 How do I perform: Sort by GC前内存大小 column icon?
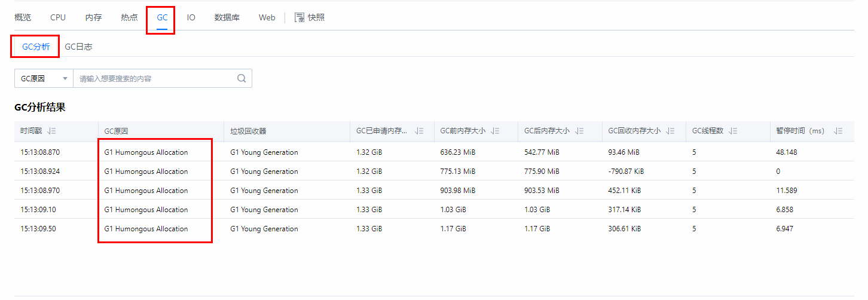(495, 131)
